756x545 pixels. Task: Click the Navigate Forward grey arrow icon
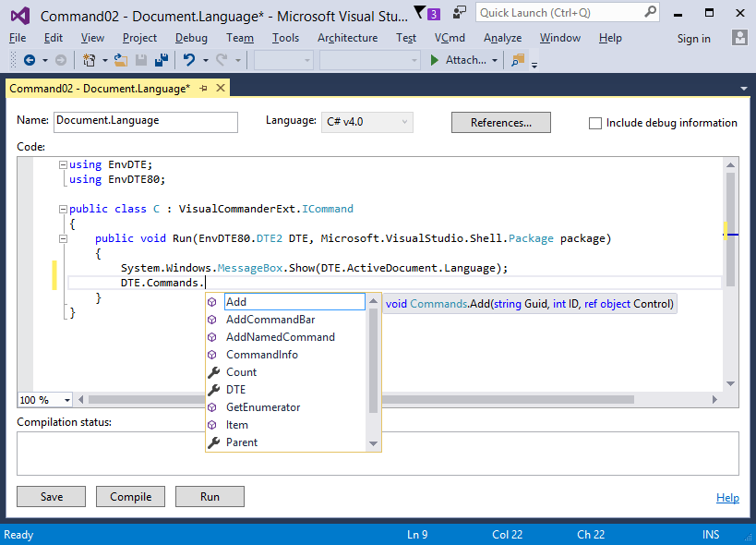click(61, 60)
